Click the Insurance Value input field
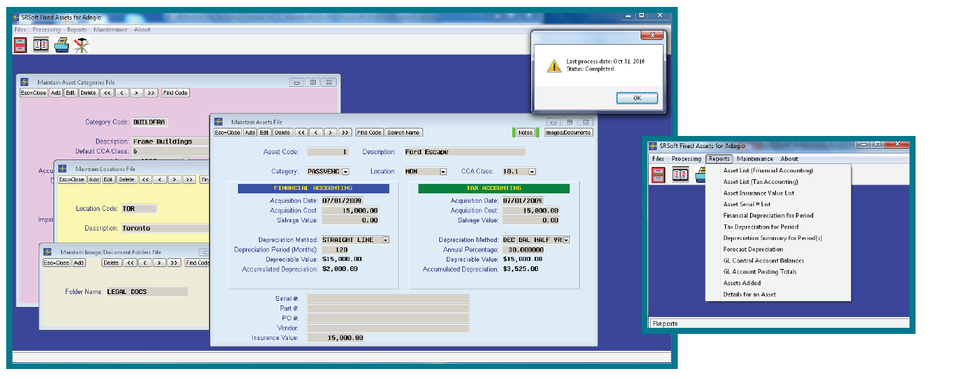This screenshot has width=960, height=379. [x=388, y=337]
